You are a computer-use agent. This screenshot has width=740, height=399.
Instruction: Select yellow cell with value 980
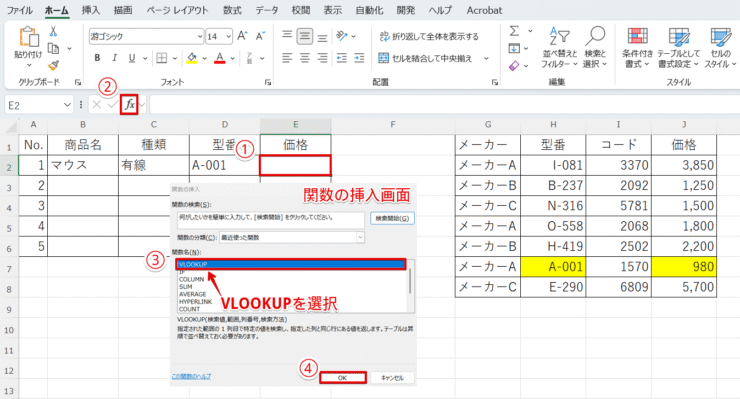click(x=684, y=267)
